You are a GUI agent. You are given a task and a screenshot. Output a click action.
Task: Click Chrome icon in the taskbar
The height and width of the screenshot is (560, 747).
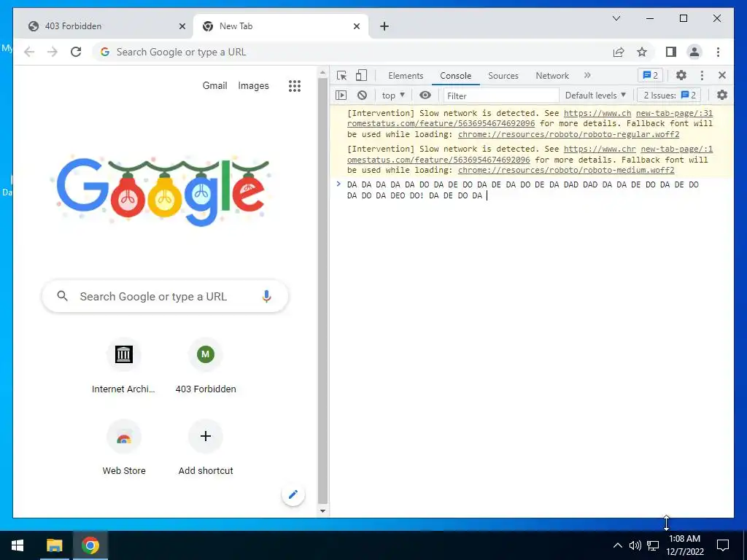pyautogui.click(x=90, y=545)
